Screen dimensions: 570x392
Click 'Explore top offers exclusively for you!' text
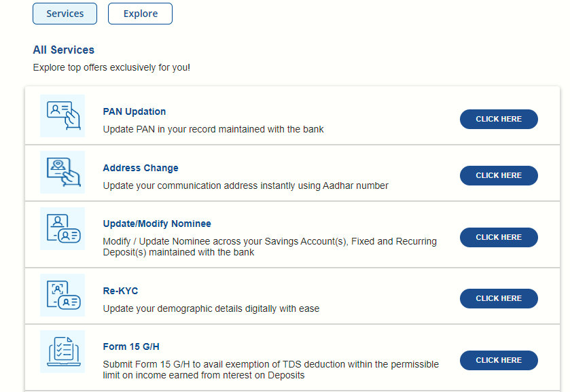coord(111,68)
